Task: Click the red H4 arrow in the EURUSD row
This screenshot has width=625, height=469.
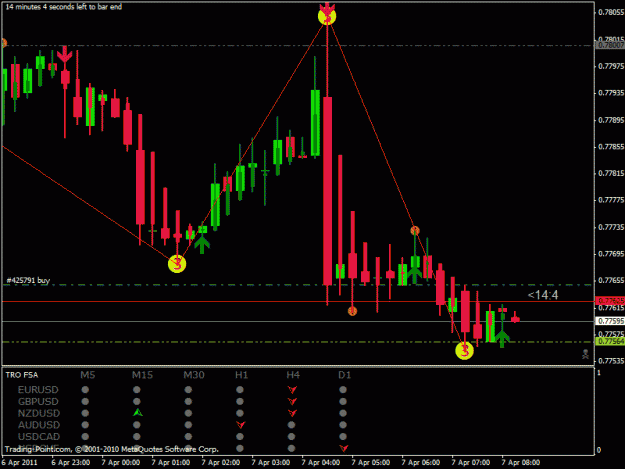Action: (x=292, y=389)
